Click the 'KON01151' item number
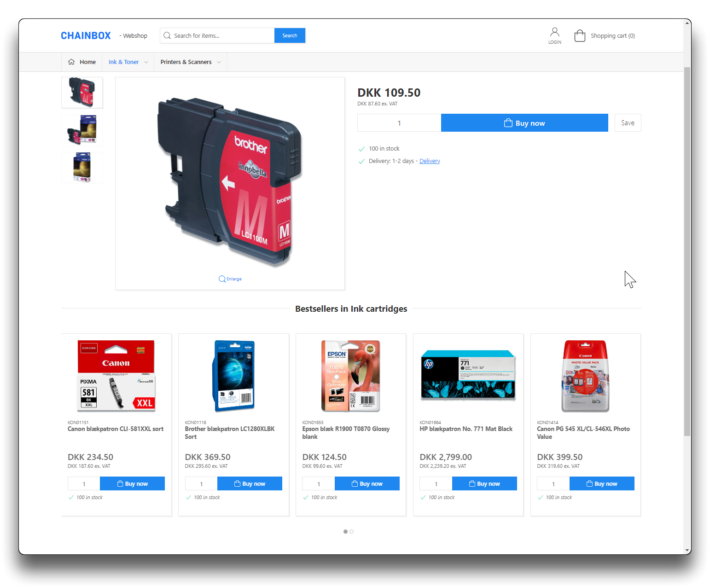Image resolution: width=710 pixels, height=588 pixels. point(78,422)
